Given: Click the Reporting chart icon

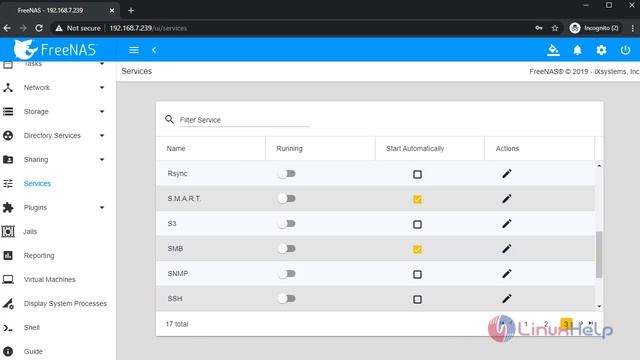Looking at the screenshot, I should 8,256.
